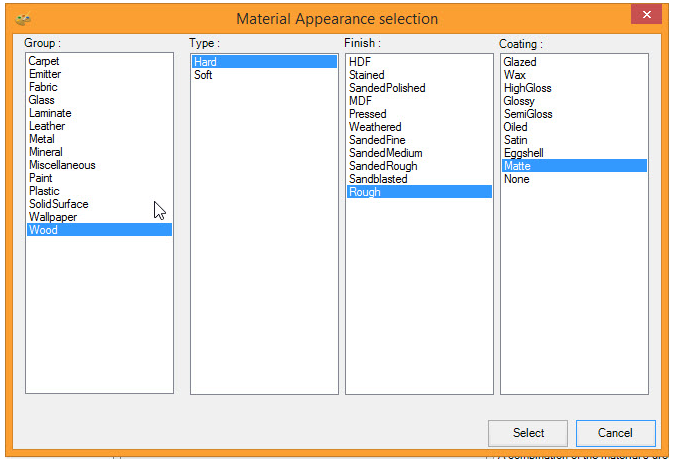The image size is (675, 460).
Task: Click the Cancel button
Action: [615, 433]
